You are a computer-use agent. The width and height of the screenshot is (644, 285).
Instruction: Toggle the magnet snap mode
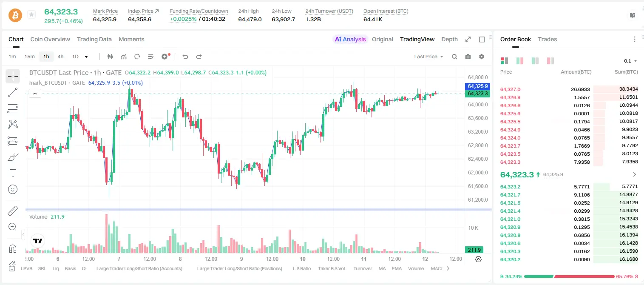click(x=13, y=248)
